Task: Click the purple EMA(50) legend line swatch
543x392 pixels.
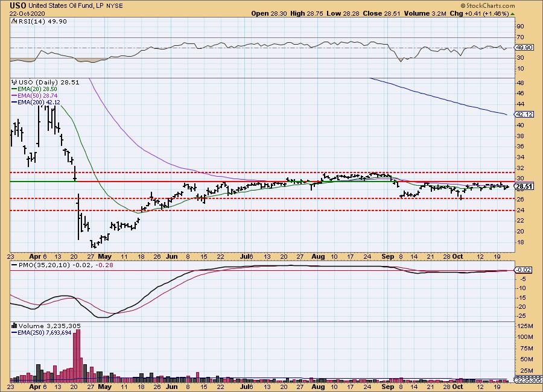Action: [x=14, y=95]
